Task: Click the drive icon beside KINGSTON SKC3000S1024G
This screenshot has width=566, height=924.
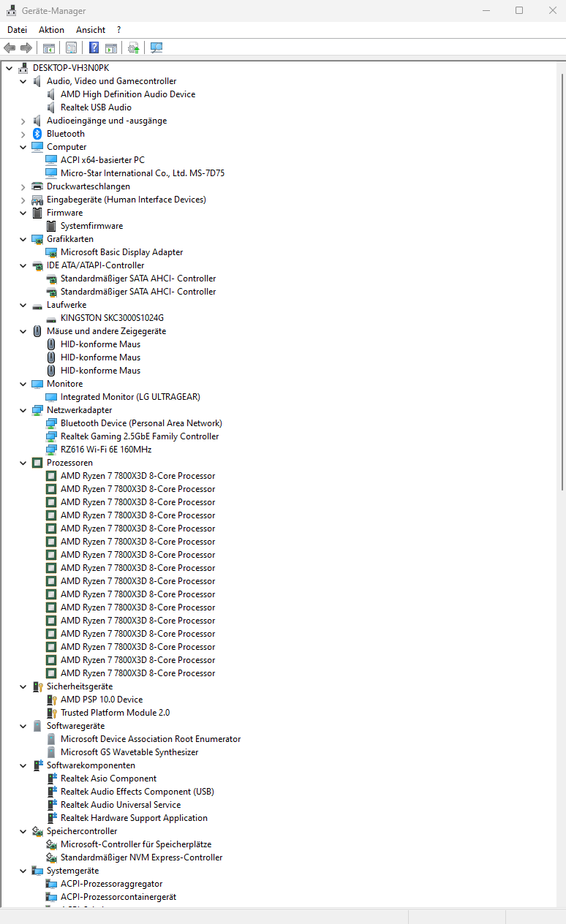Action: click(51, 318)
